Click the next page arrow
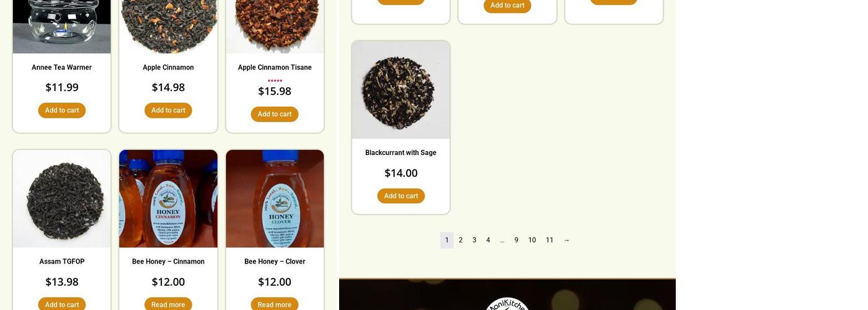This screenshot has height=310, width=868. click(x=567, y=241)
